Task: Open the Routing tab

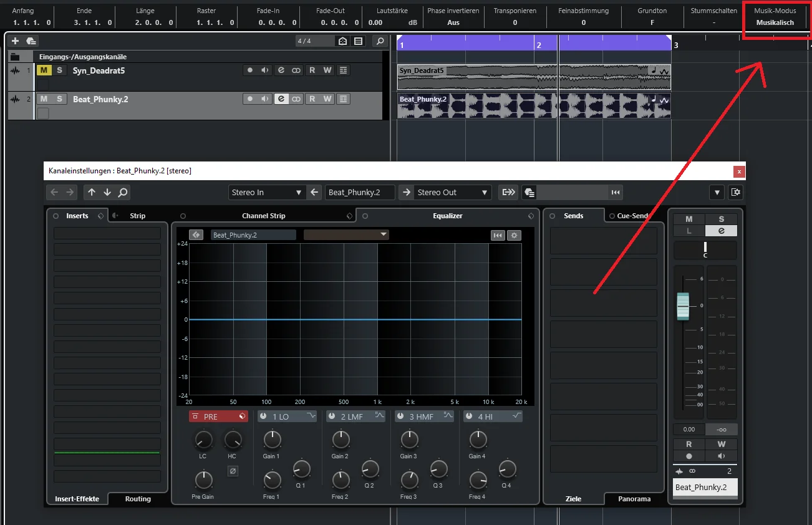Action: pyautogui.click(x=138, y=499)
